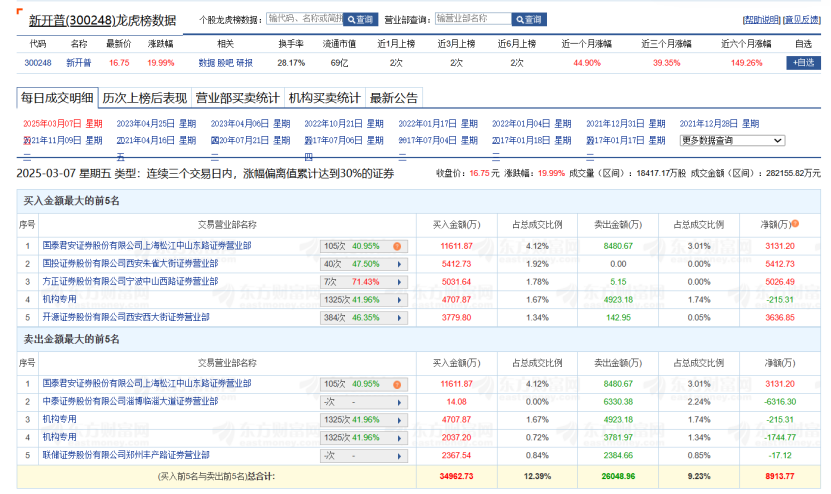Open the 机构买卖统计 tab
Screen dimensions: 831x494
point(324,98)
